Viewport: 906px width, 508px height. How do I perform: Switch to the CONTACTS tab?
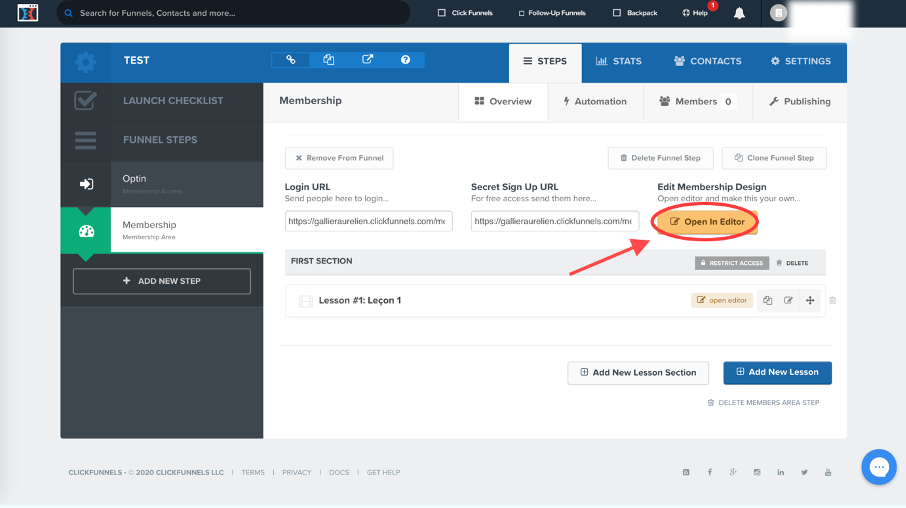click(x=707, y=61)
